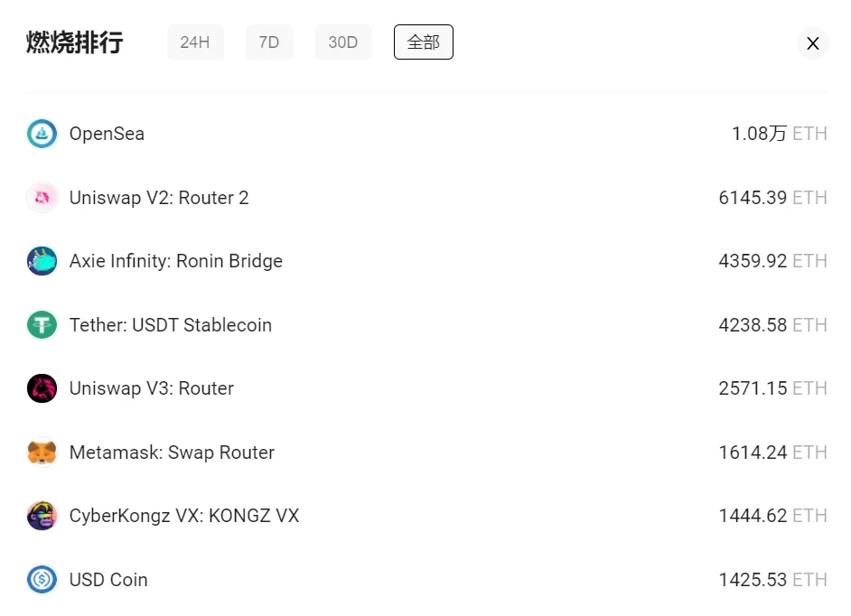Close the burn ranking panel
This screenshot has width=851, height=616.
[x=812, y=43]
